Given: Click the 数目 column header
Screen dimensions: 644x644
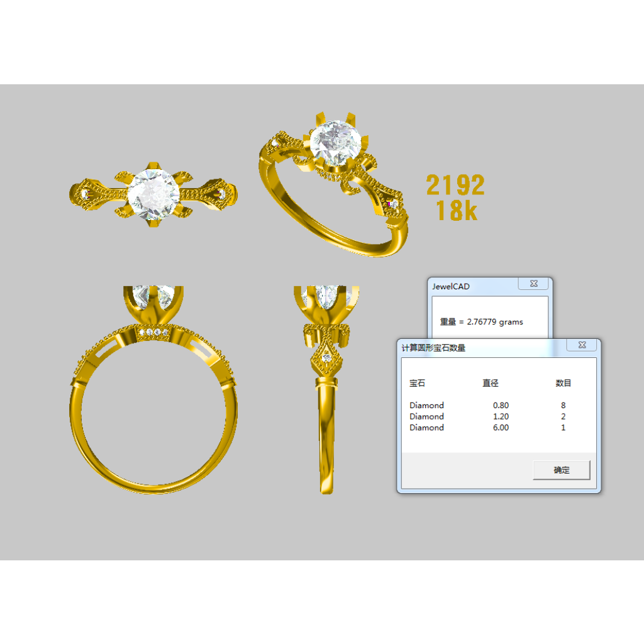Looking at the screenshot, I should 563,383.
